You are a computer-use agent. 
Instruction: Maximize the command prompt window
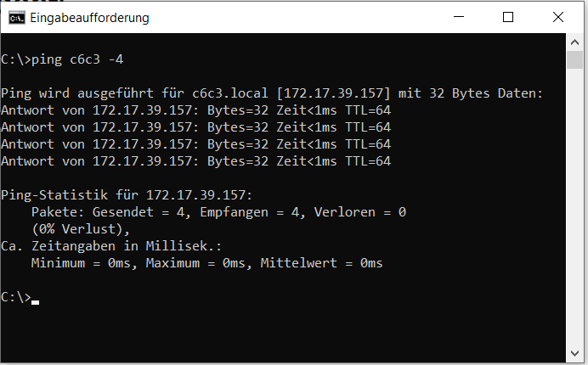coord(508,17)
